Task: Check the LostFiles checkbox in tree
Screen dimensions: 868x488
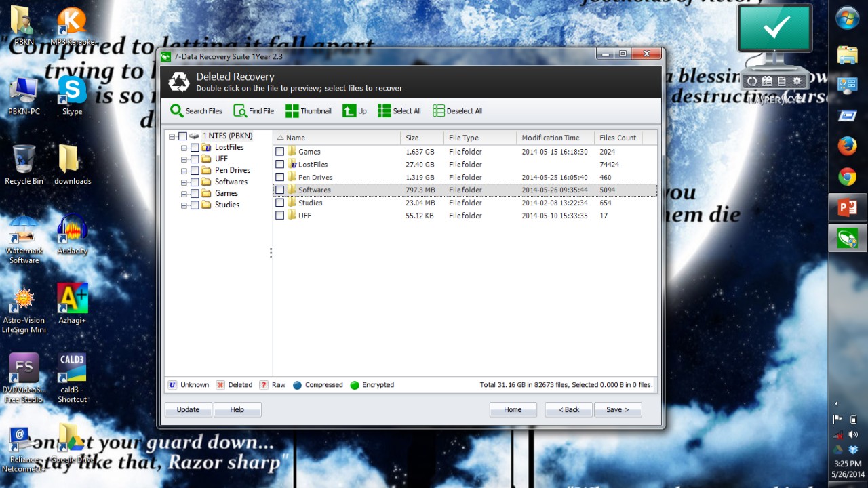Action: click(x=195, y=148)
